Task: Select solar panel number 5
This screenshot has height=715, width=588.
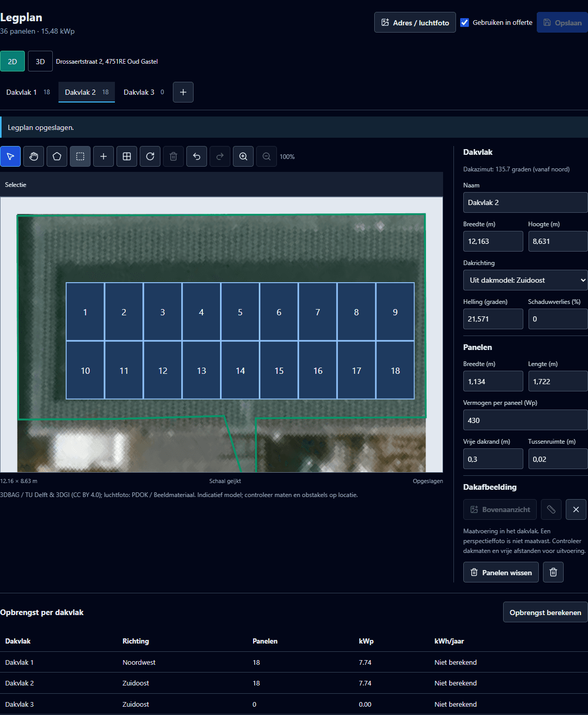Action: (x=240, y=312)
